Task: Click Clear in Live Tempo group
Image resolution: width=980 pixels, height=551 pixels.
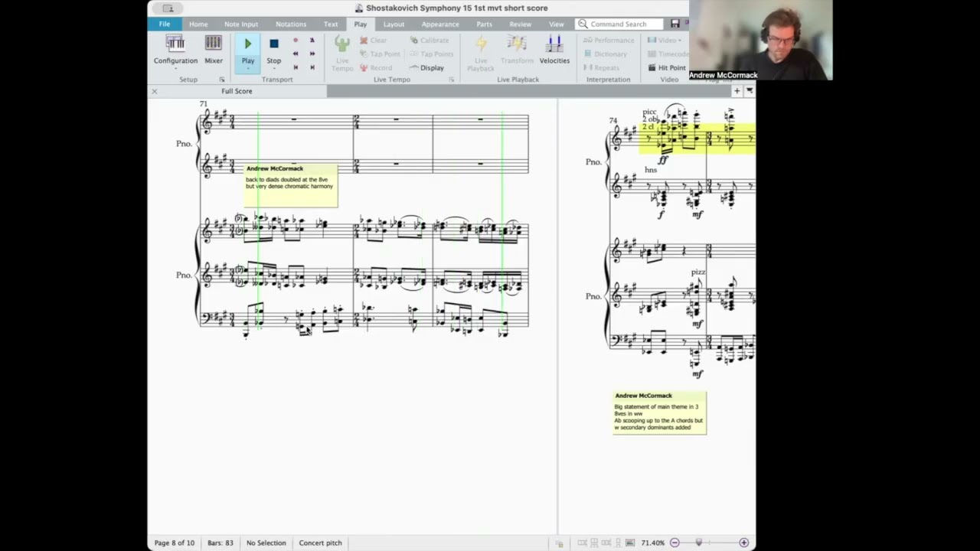Action: [x=373, y=40]
